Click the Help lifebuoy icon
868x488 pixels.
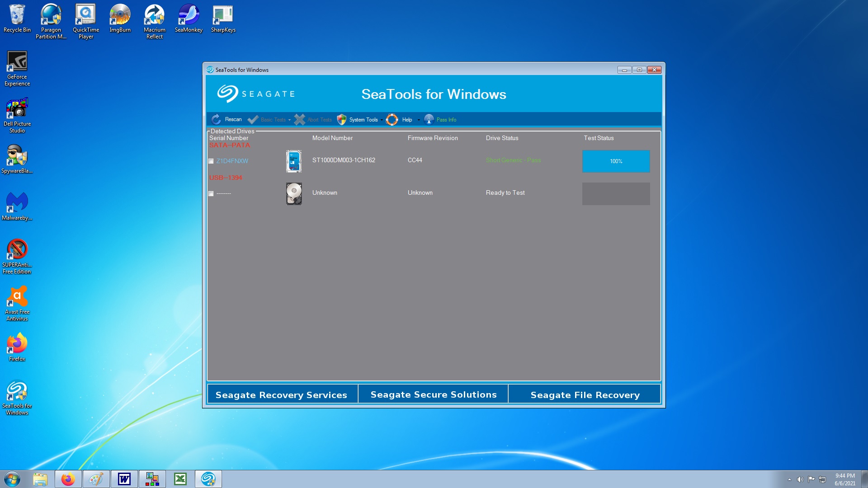[x=392, y=119]
